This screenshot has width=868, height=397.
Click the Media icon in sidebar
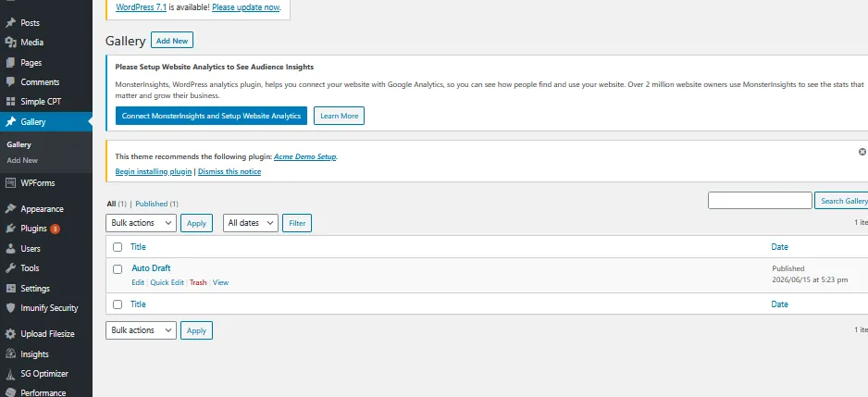(10, 43)
